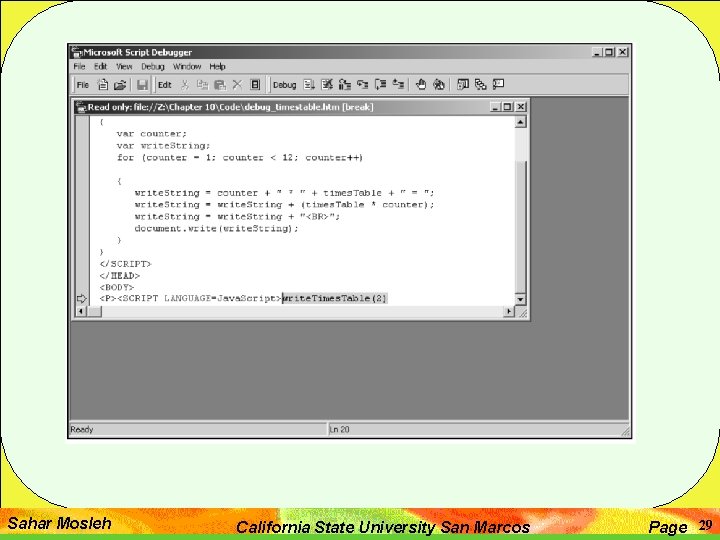Image resolution: width=720 pixels, height=540 pixels.
Task: Open the Edit menu
Action: click(x=101, y=67)
